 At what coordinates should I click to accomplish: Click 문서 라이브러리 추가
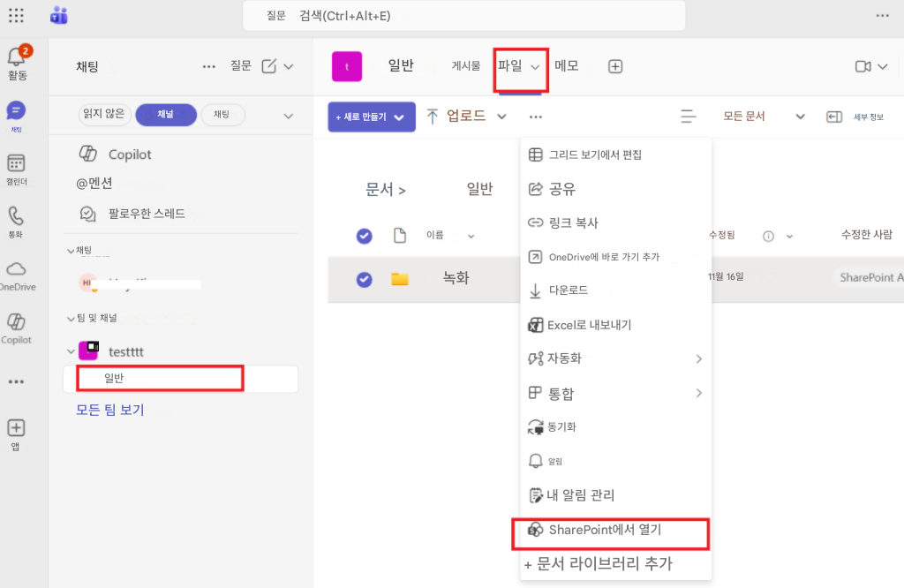click(x=615, y=563)
